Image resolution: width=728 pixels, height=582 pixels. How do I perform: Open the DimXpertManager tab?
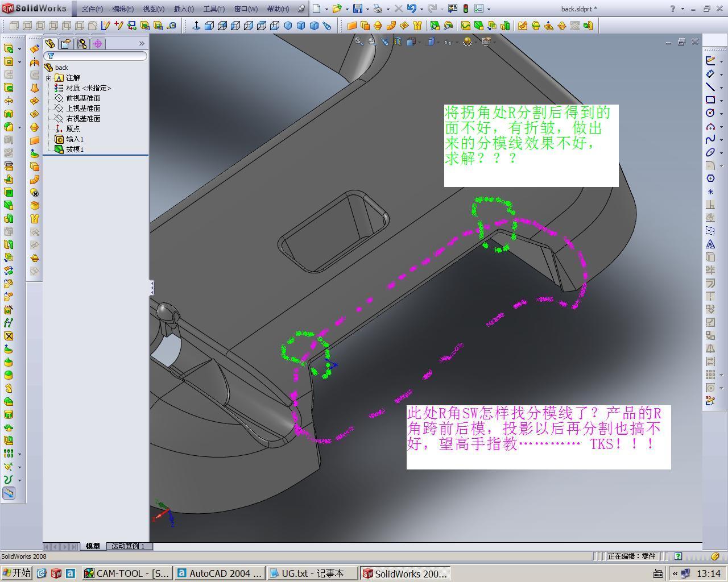[98, 44]
